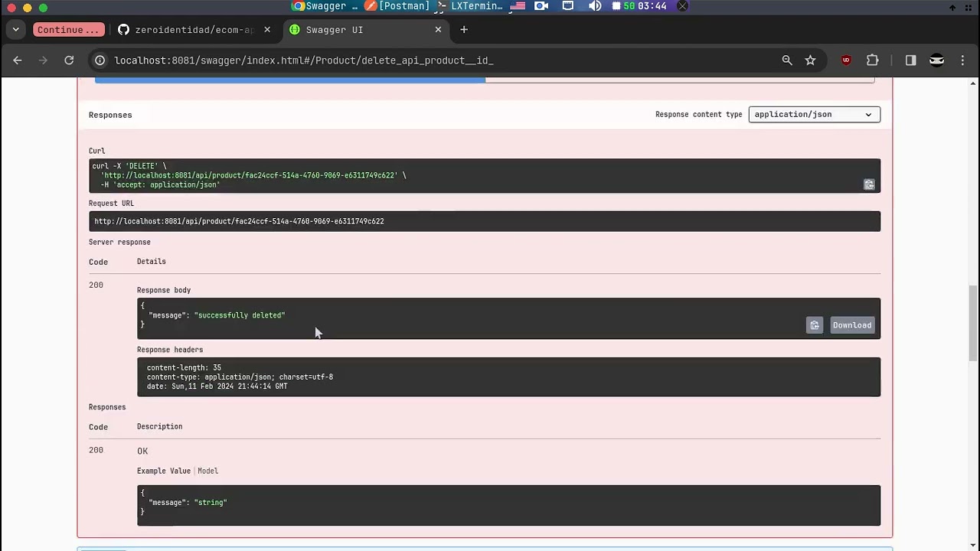Go back in browser history
The image size is (980, 551).
pyautogui.click(x=18, y=60)
